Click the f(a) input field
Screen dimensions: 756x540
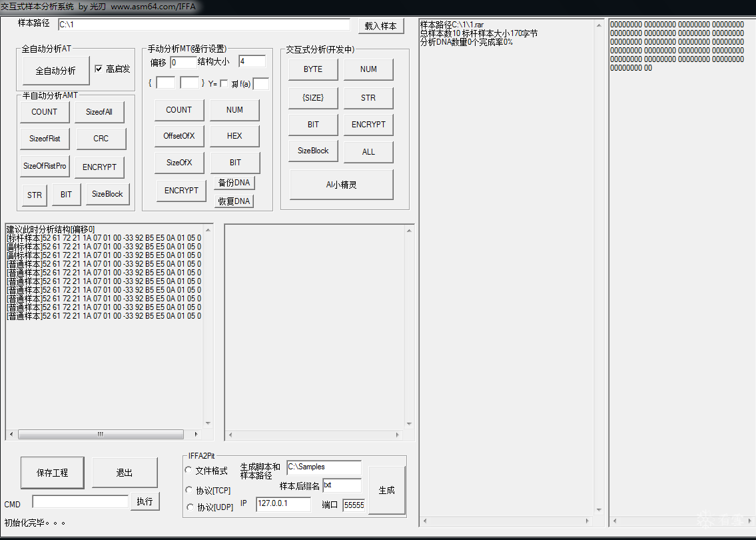pyautogui.click(x=261, y=83)
